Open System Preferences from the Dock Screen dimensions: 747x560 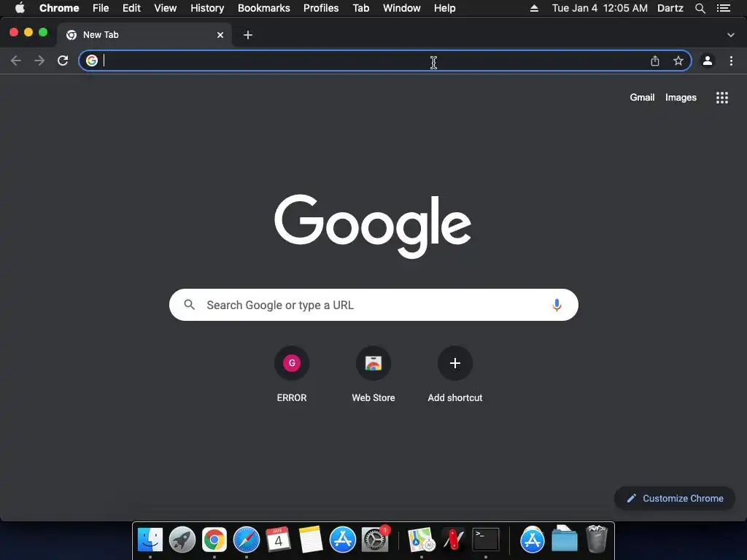pos(375,540)
